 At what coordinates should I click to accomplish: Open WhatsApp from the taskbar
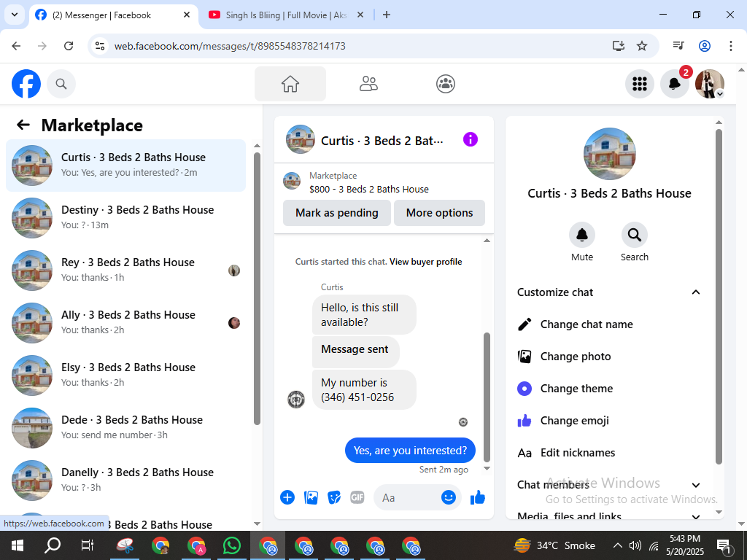(x=232, y=545)
